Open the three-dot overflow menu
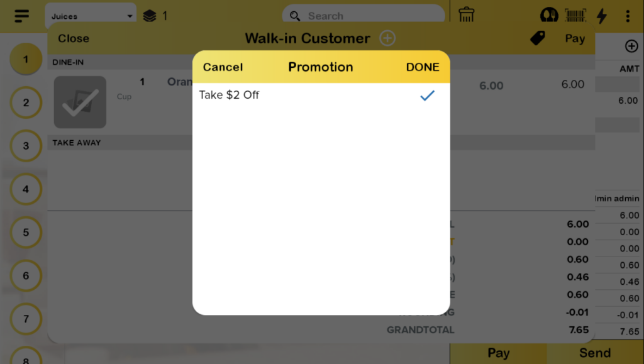Image resolution: width=644 pixels, height=364 pixels. [628, 16]
